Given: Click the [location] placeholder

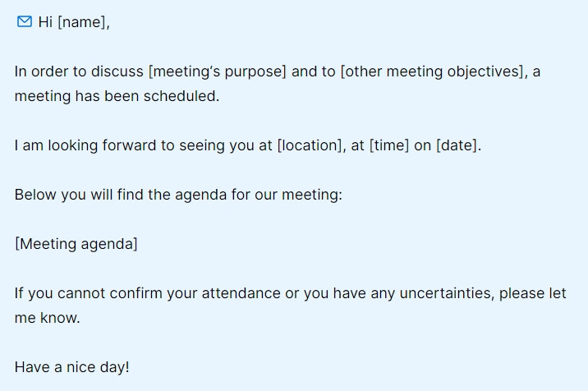Looking at the screenshot, I should (309, 146).
